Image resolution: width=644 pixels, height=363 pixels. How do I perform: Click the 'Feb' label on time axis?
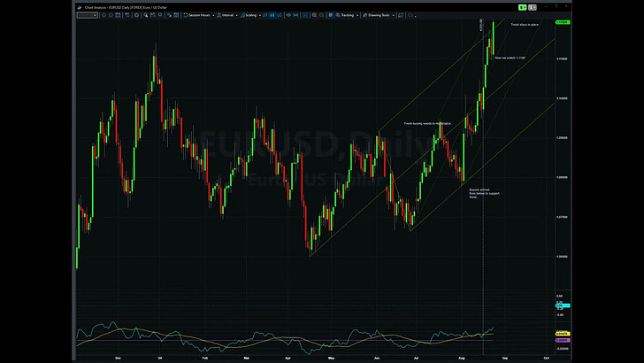tap(205, 358)
